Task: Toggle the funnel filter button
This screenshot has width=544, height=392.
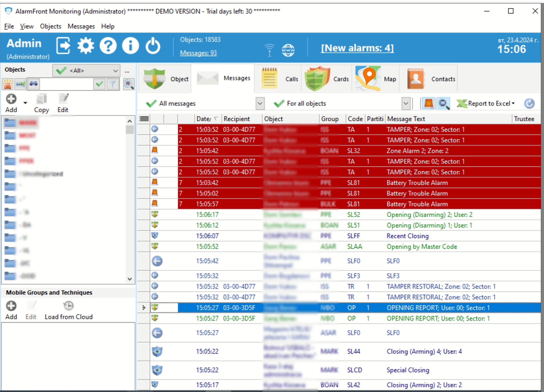Action: click(x=113, y=84)
